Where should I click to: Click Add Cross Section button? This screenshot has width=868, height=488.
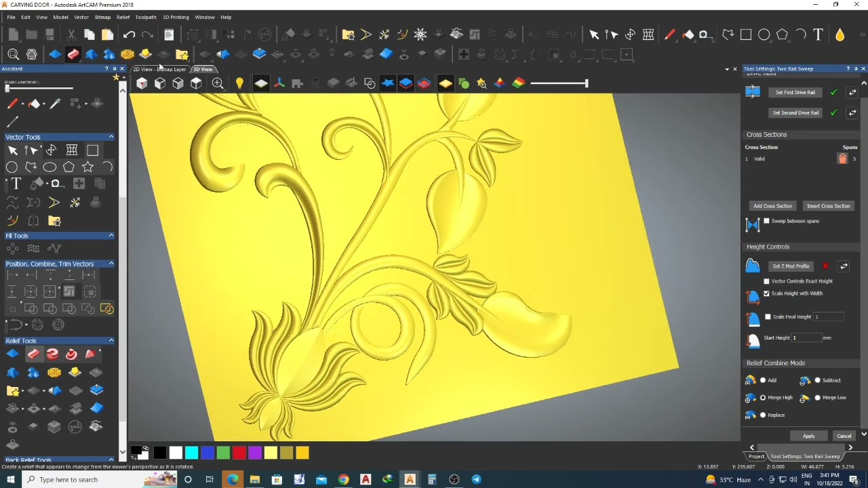772,206
